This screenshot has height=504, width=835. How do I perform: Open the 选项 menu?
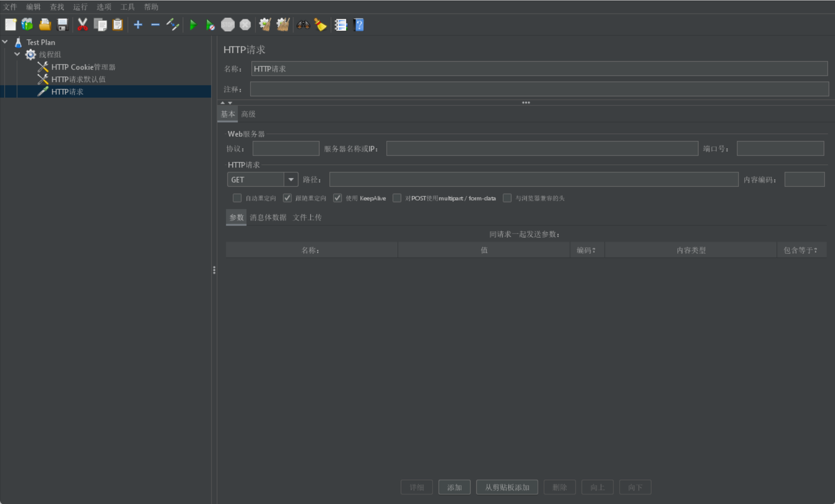click(x=104, y=7)
